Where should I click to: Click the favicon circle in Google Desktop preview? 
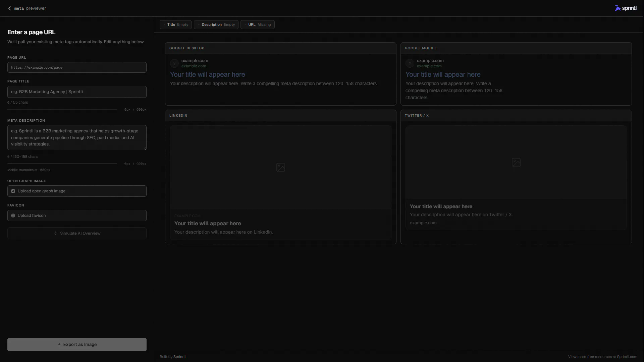[174, 63]
